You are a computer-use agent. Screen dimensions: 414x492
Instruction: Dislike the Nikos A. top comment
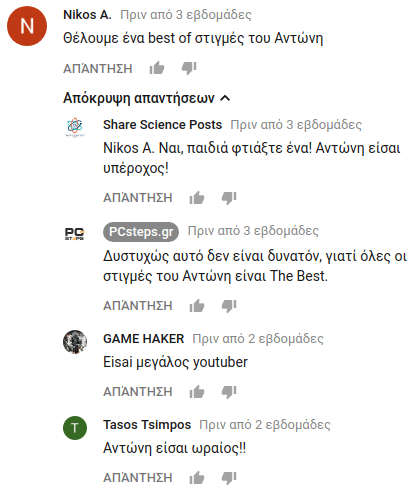[x=189, y=68]
